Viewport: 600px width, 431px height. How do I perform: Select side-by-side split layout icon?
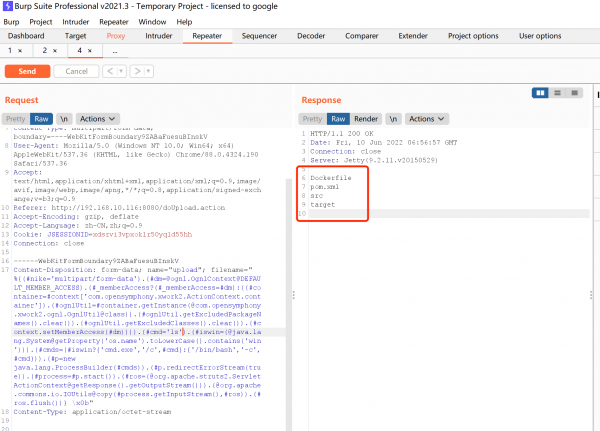(x=542, y=92)
